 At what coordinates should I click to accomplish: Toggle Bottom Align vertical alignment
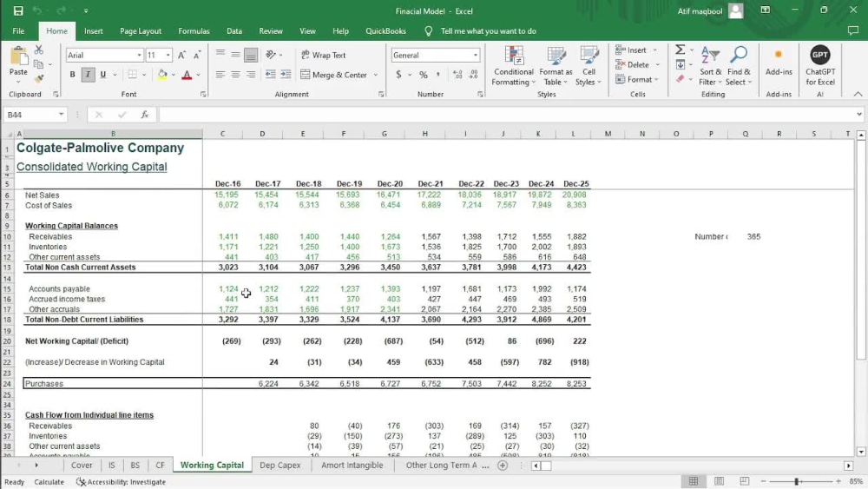coord(251,55)
